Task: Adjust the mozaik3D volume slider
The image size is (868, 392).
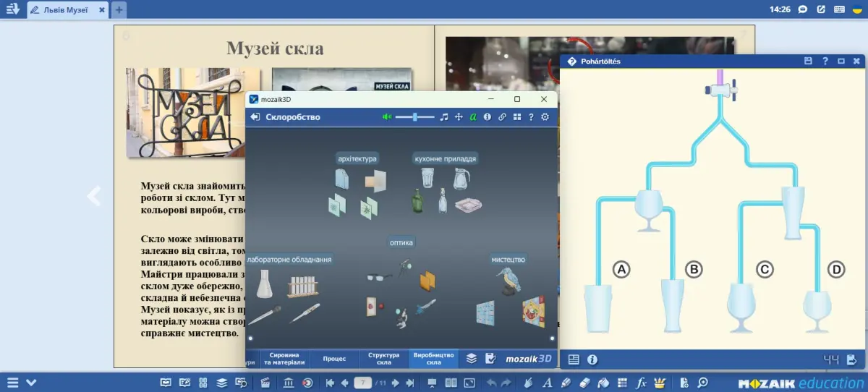Action: click(414, 117)
